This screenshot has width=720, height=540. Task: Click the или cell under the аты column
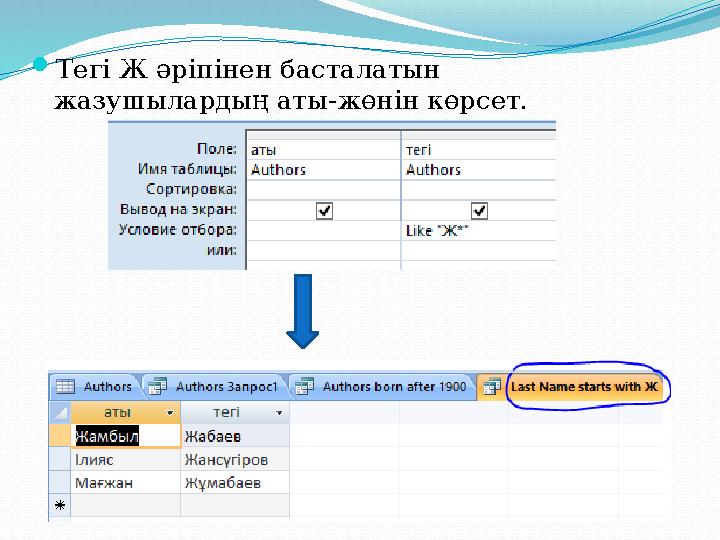click(324, 251)
